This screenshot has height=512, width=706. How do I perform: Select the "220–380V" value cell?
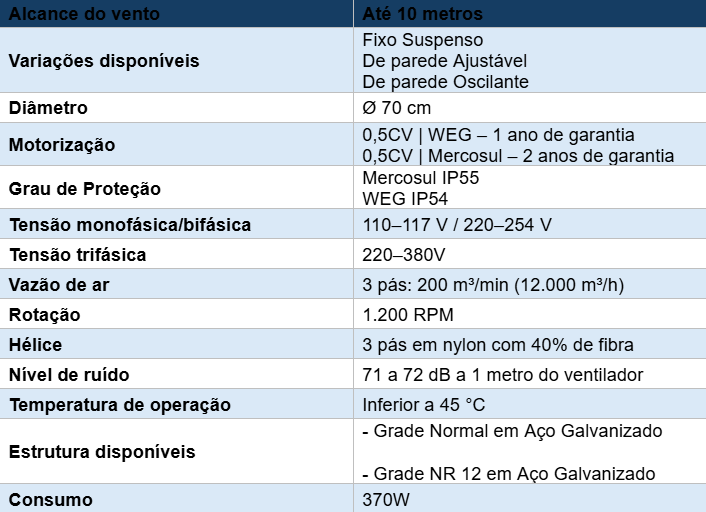(403, 255)
